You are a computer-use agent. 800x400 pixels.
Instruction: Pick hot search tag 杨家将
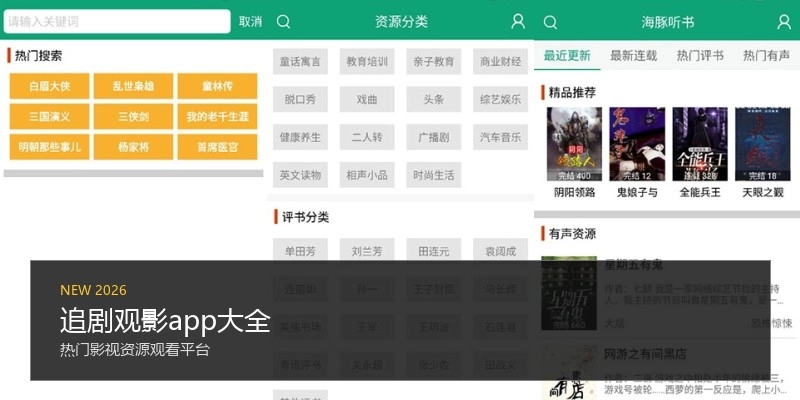pos(133,147)
